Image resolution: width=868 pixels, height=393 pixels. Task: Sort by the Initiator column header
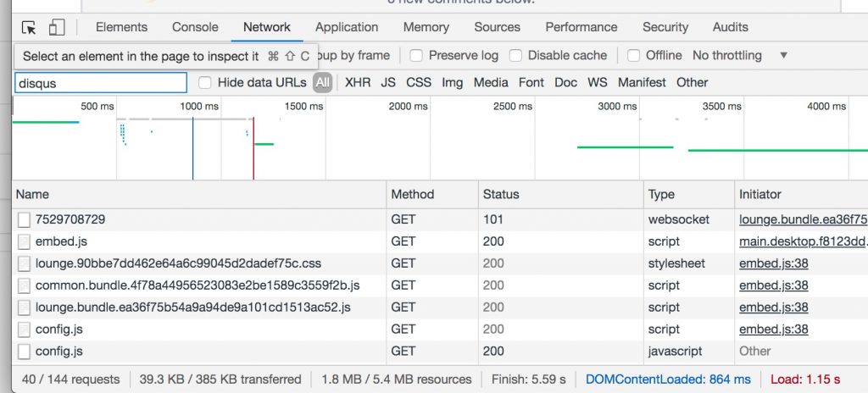coord(802,194)
